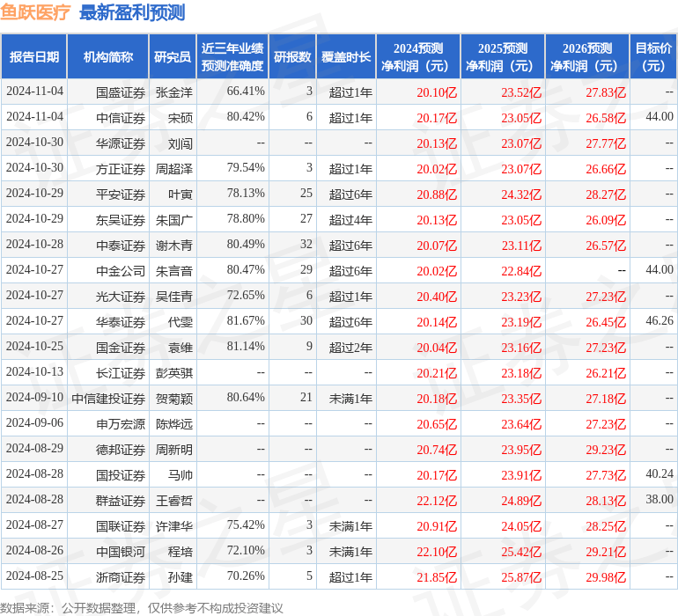Image resolution: width=678 pixels, height=616 pixels.
Task: Click analyst name 朱国广
Action: [x=174, y=220]
